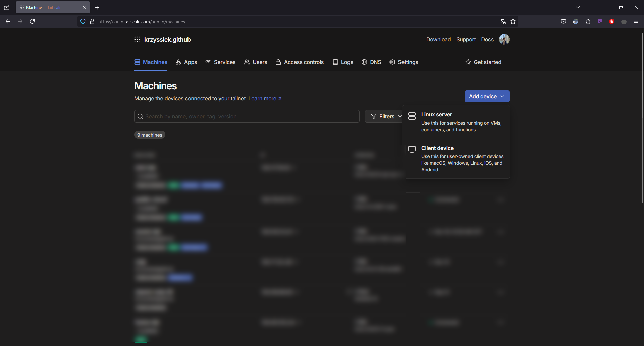Click the address bar URL
Viewport: 644px width, 346px height.
(x=142, y=22)
